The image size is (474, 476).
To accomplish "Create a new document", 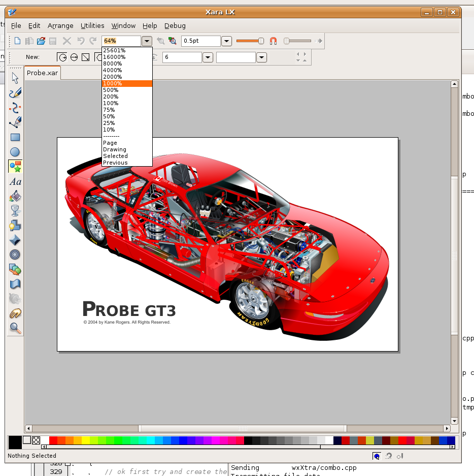I will [x=17, y=41].
